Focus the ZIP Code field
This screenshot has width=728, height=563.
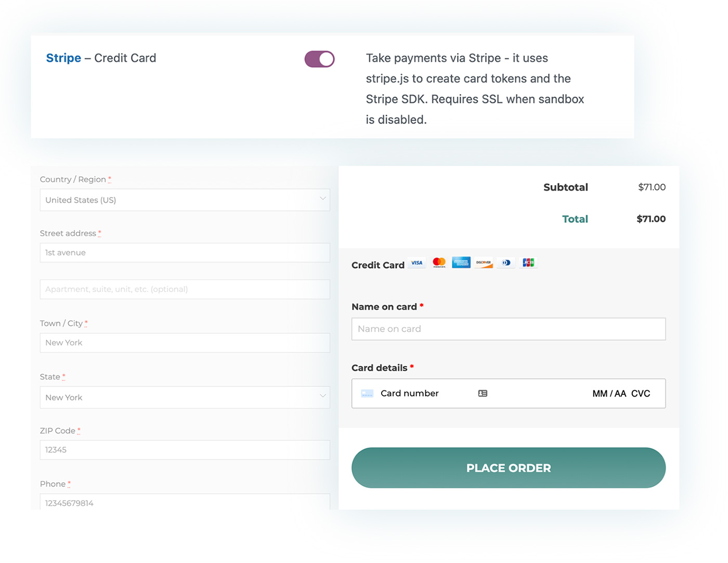[185, 450]
